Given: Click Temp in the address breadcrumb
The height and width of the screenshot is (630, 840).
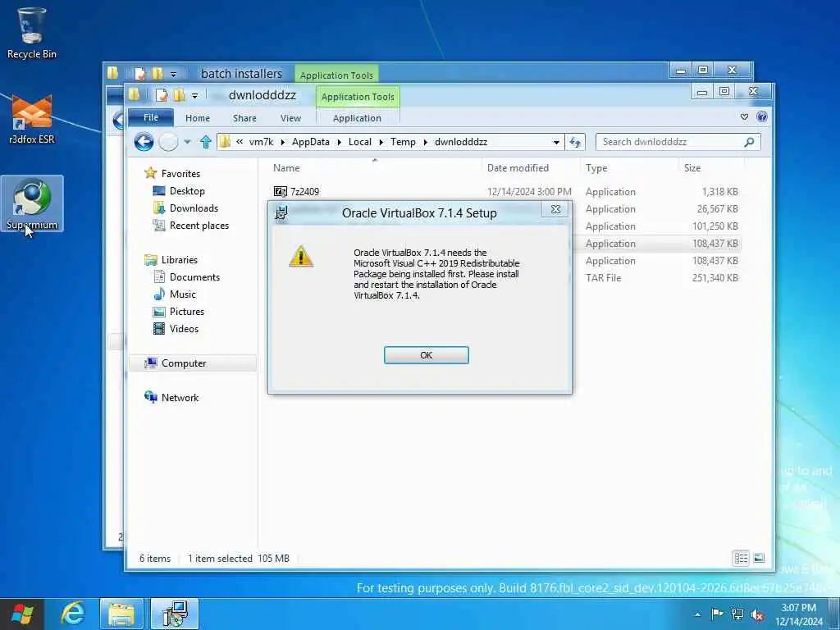Looking at the screenshot, I should 403,142.
